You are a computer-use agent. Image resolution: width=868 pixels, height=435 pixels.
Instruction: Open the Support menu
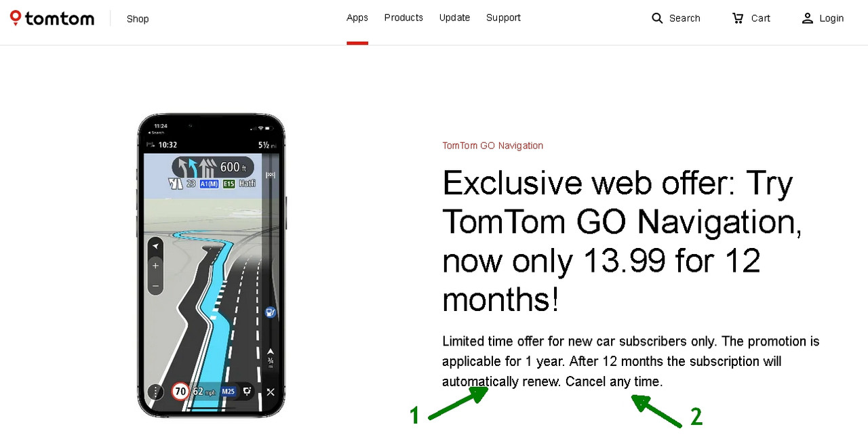503,18
